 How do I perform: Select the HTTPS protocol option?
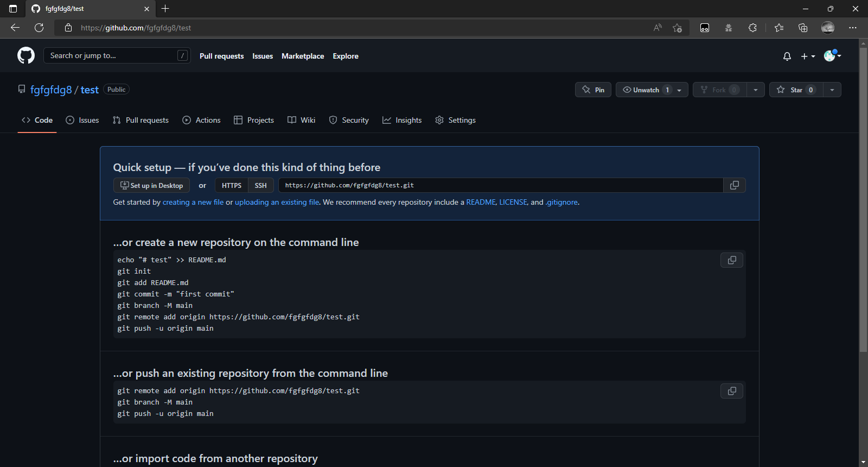[x=232, y=185]
